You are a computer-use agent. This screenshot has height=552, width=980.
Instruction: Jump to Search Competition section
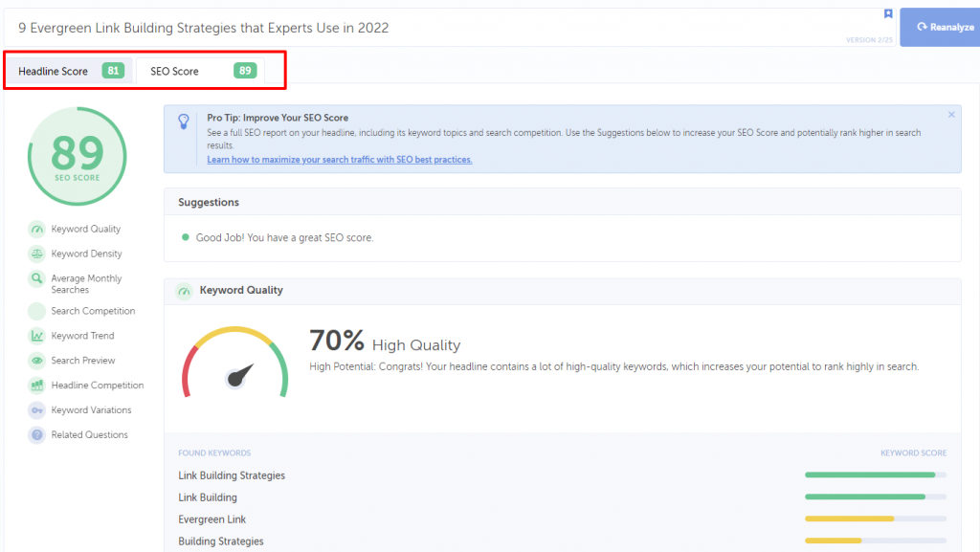(x=93, y=311)
